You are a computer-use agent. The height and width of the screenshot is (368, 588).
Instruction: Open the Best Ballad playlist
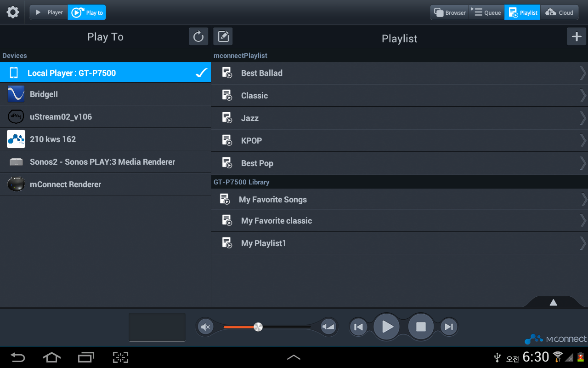click(400, 73)
